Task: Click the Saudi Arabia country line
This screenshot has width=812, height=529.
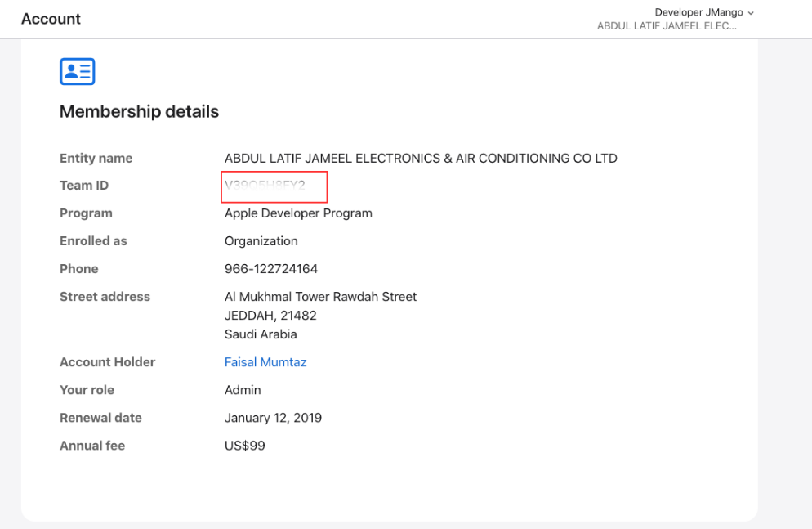Action: coord(261,334)
